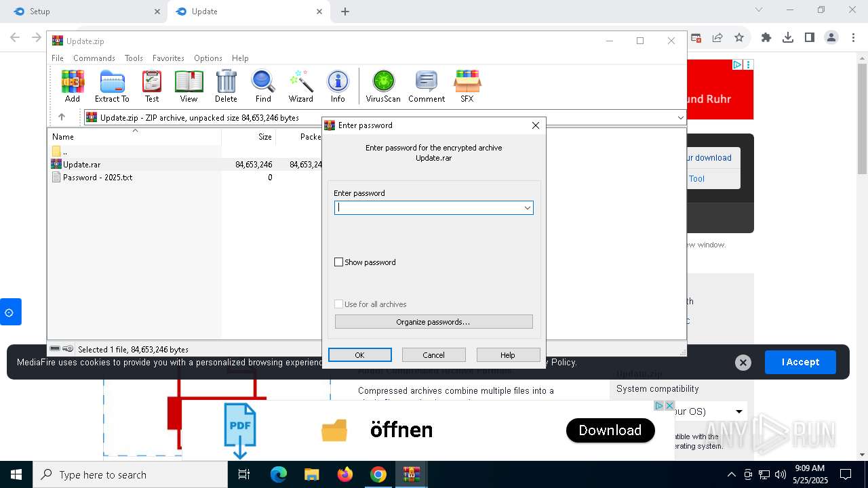
Task: Dismiss the cookie banner X icon
Action: [x=743, y=363]
